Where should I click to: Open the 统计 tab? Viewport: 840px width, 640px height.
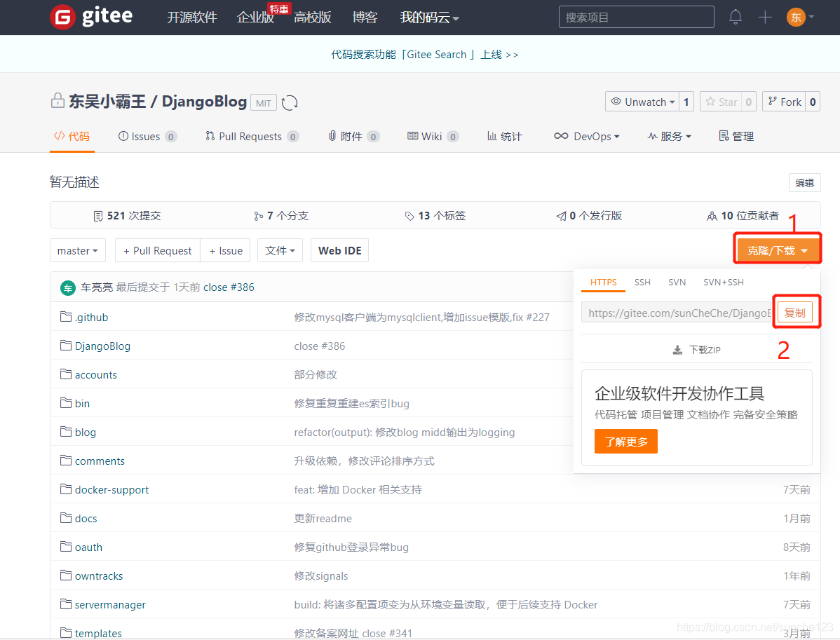tap(504, 137)
